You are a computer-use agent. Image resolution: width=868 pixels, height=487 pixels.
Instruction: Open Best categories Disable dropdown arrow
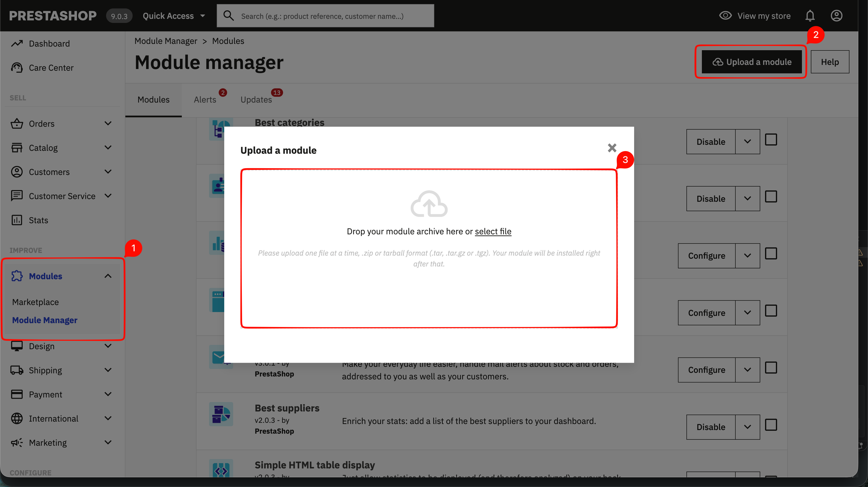point(747,142)
